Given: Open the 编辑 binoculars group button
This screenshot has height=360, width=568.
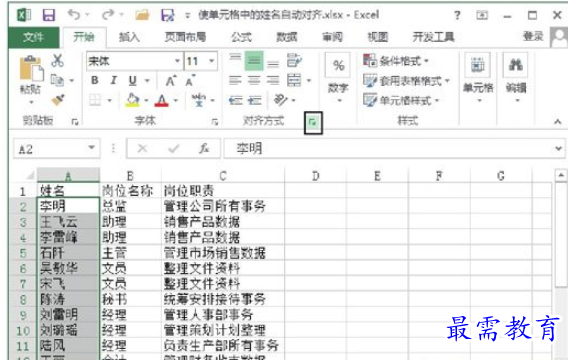Looking at the screenshot, I should point(516,78).
